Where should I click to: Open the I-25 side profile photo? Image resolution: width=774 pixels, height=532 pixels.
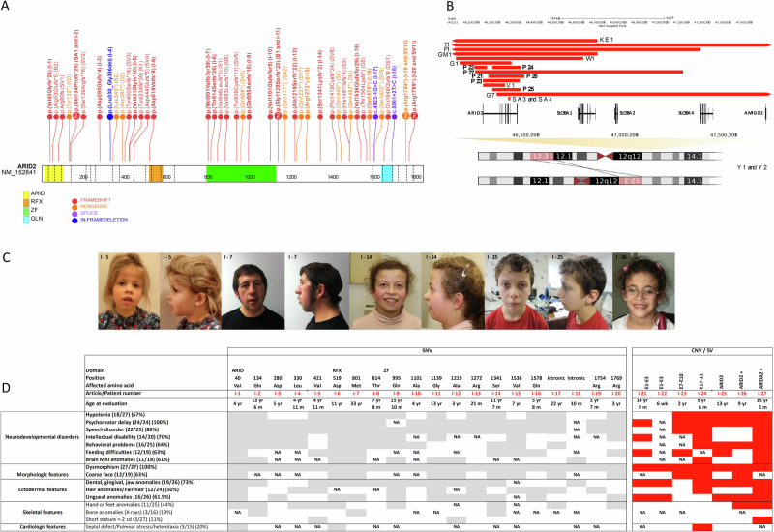click(x=580, y=291)
